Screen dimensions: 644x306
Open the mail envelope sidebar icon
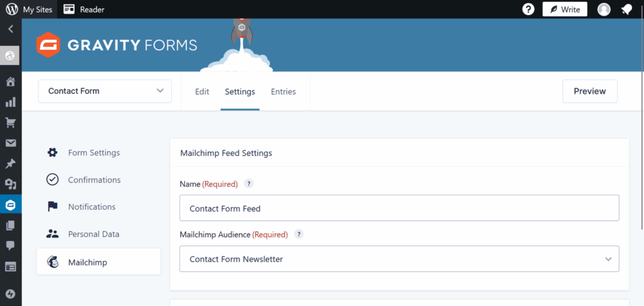(11, 143)
